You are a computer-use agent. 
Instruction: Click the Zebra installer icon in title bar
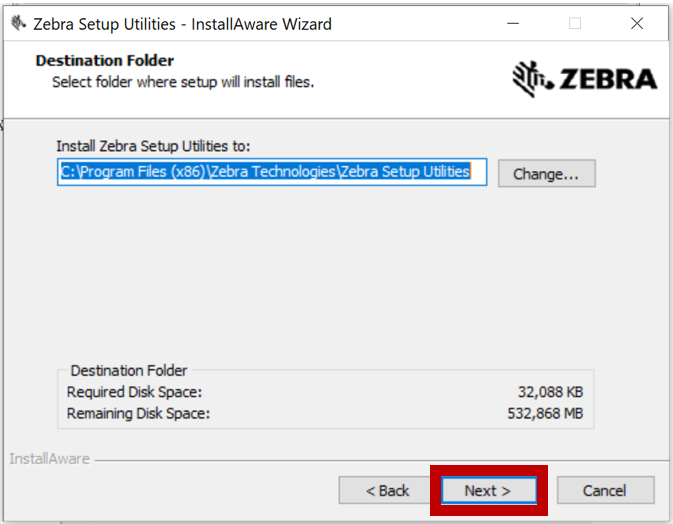click(x=18, y=23)
